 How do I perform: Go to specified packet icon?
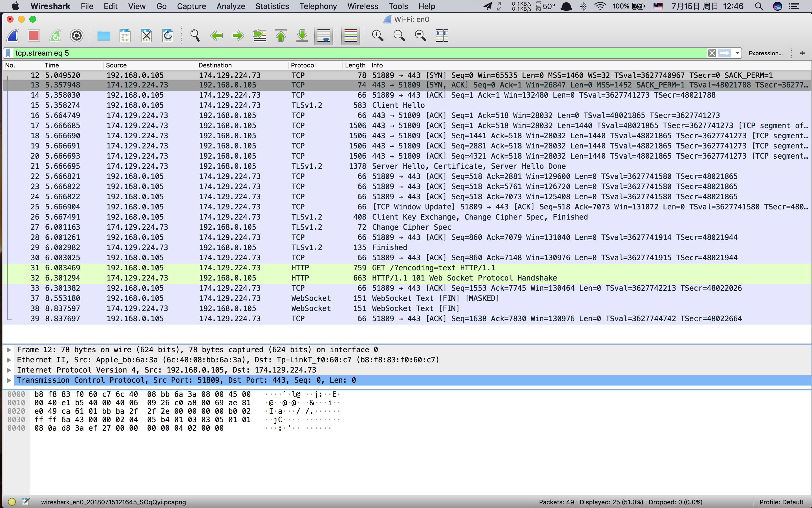[x=259, y=36]
